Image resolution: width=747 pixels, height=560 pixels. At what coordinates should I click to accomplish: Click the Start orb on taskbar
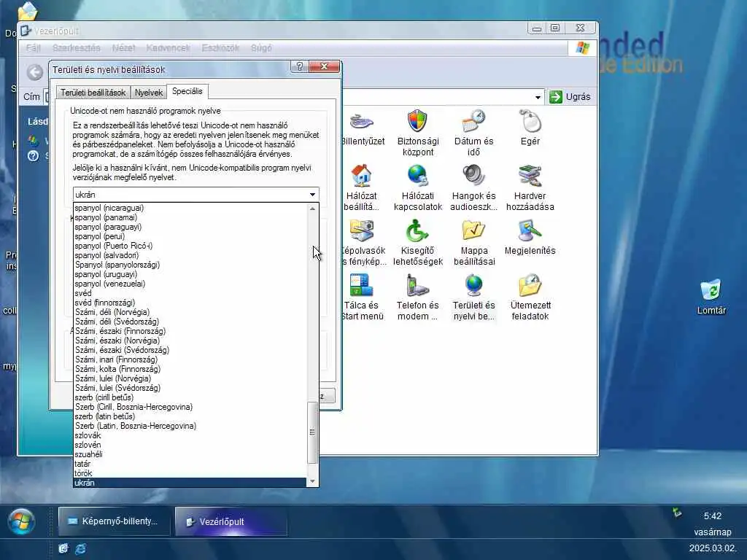pyautogui.click(x=21, y=521)
